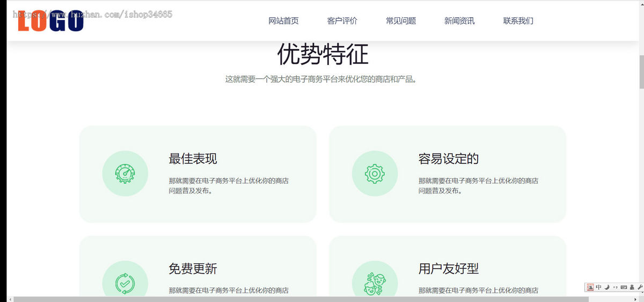The height and width of the screenshot is (302, 644).
Task: Click the vertical scrollbar thumb
Action: (641, 72)
